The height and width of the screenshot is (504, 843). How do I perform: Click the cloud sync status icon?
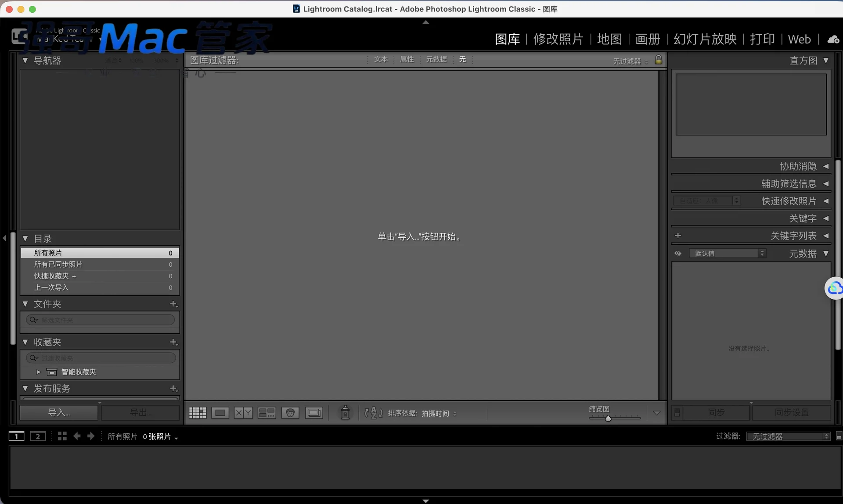[833, 39]
